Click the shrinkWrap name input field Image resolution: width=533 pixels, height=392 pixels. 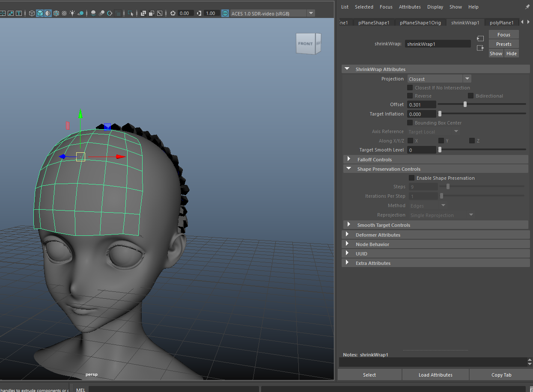(x=438, y=44)
